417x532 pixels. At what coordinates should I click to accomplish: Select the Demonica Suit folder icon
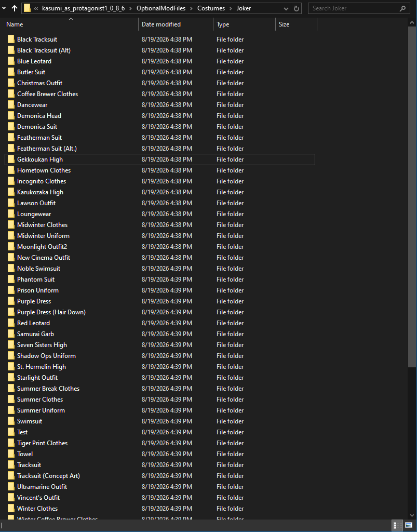(11, 127)
